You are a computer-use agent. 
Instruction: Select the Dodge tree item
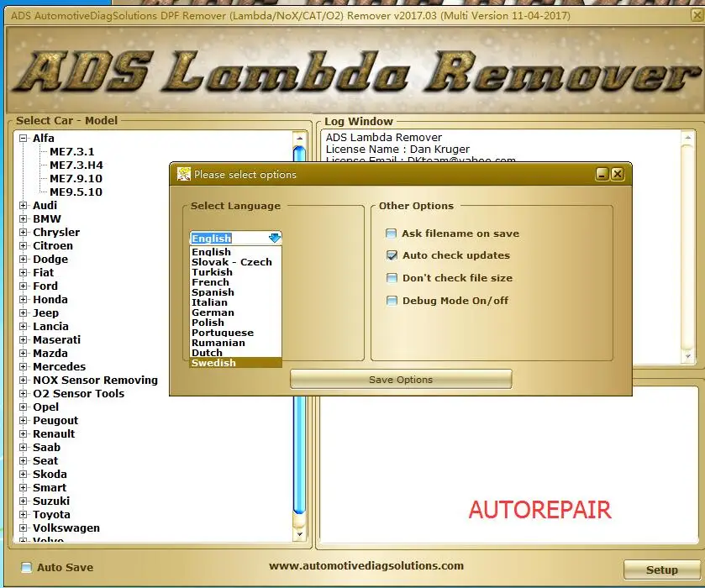(50, 260)
